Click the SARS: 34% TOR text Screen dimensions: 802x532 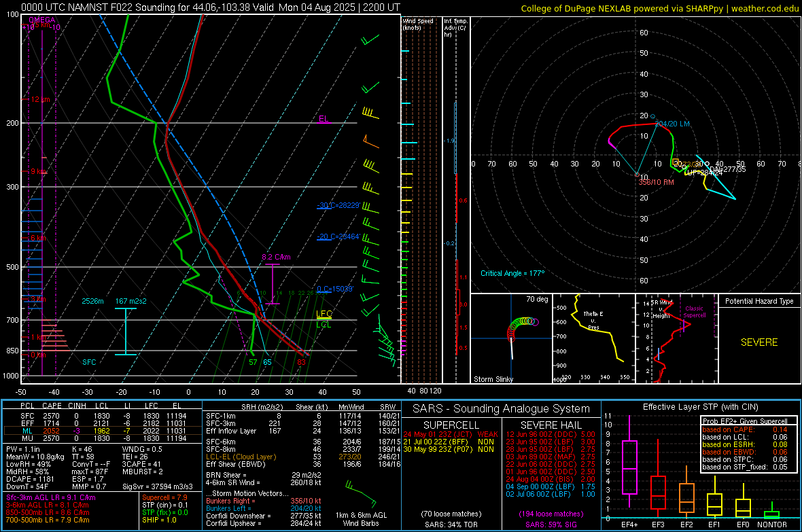point(451,525)
